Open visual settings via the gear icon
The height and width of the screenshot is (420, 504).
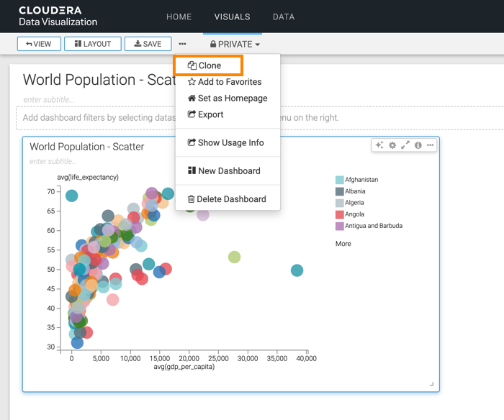[x=392, y=145]
